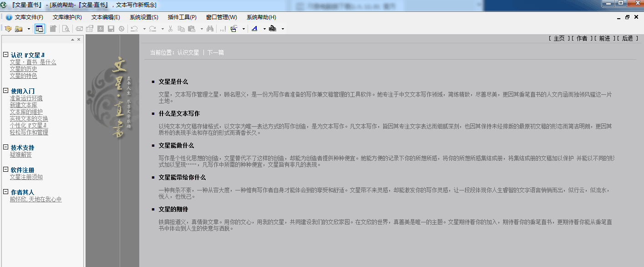Click the panel's up-arrow collapse button

pyautogui.click(x=72, y=40)
